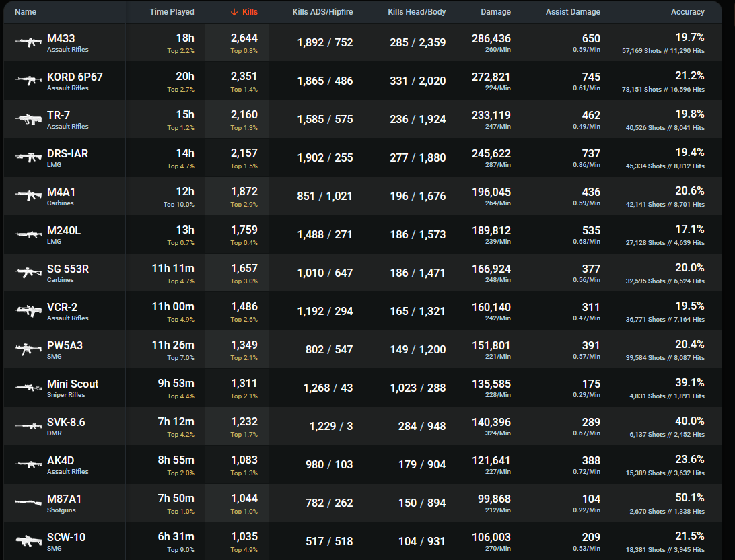Click SCW-10 ADS/Hipfire value 517 / 518
The image size is (735, 560).
coord(329,542)
